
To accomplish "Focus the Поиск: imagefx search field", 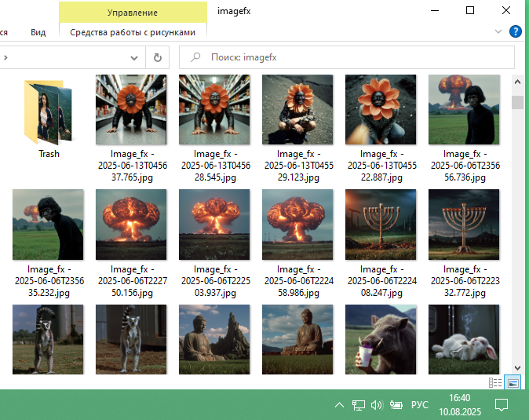I will point(347,57).
